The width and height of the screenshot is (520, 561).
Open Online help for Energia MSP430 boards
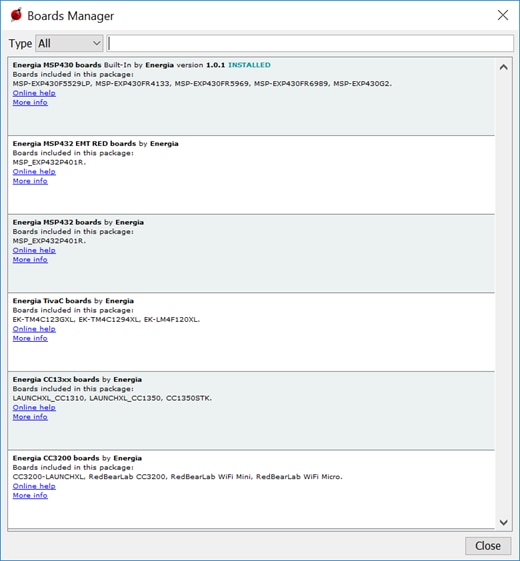[34, 93]
